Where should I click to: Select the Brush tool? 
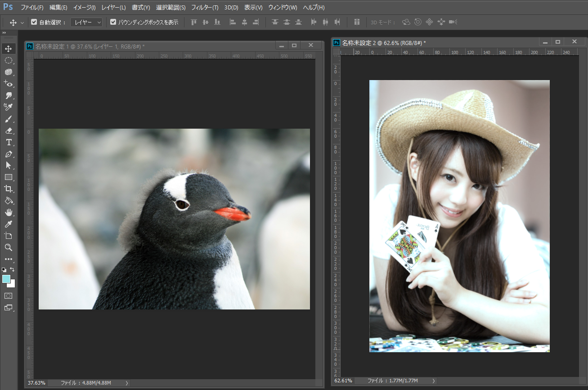click(x=9, y=119)
